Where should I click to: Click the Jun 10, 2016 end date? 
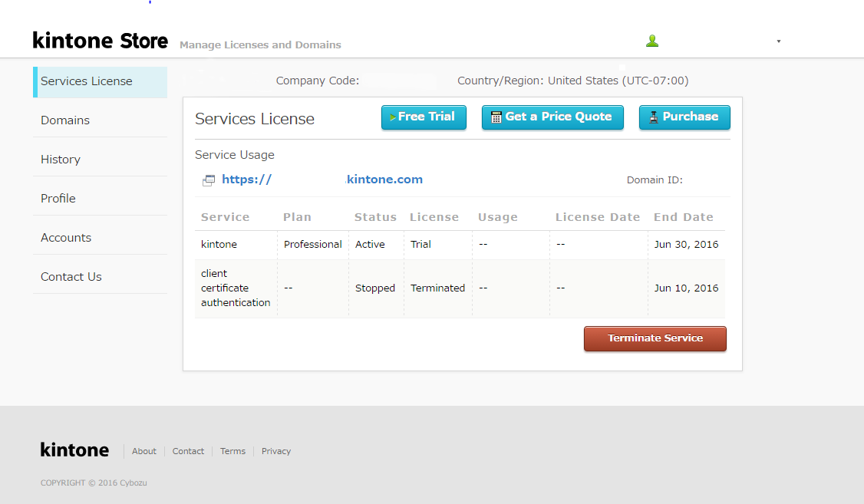coord(686,288)
